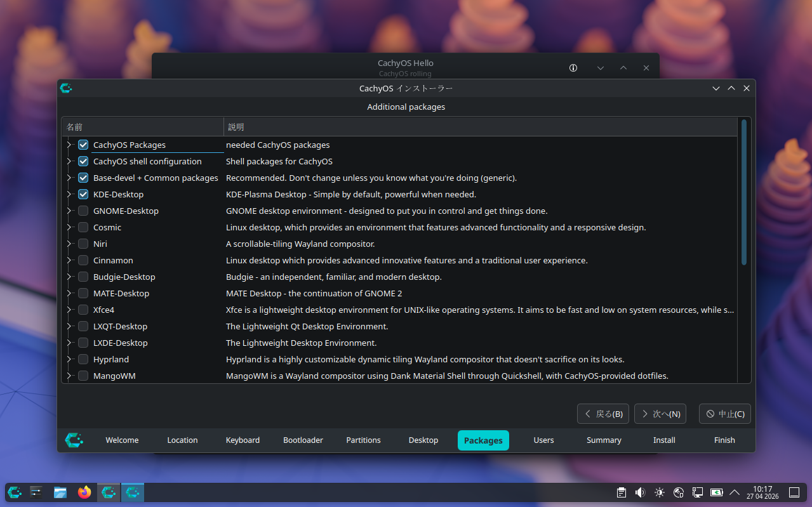Open the network globe tray icon

coord(678,492)
